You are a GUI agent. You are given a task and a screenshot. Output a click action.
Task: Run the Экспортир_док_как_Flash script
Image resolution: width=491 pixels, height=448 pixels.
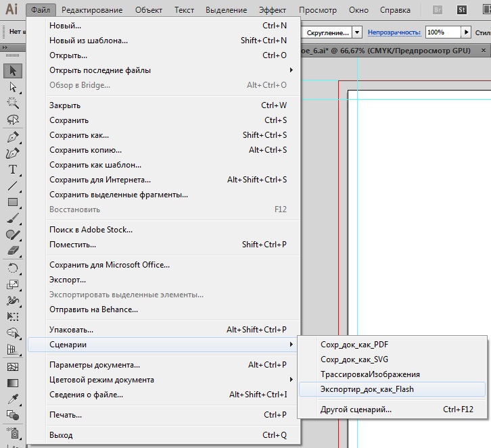tap(392, 389)
